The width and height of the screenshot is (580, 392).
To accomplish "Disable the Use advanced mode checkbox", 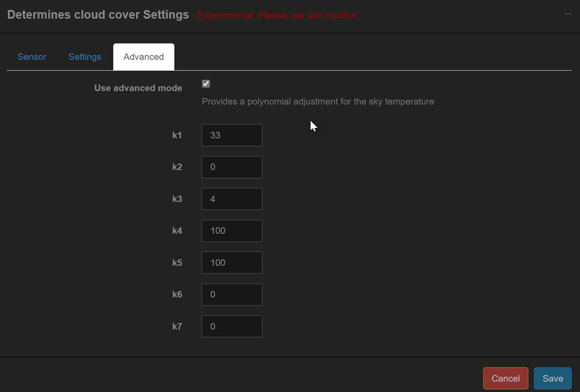I will point(206,83).
